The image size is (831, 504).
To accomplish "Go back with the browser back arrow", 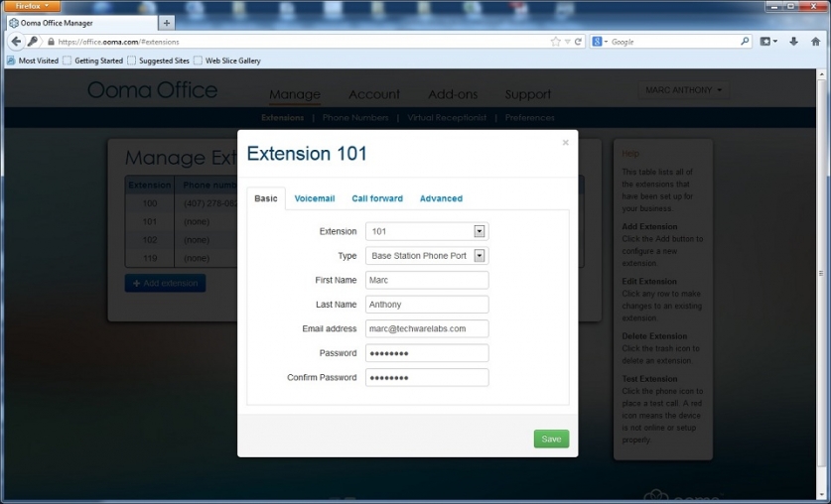I will point(16,42).
